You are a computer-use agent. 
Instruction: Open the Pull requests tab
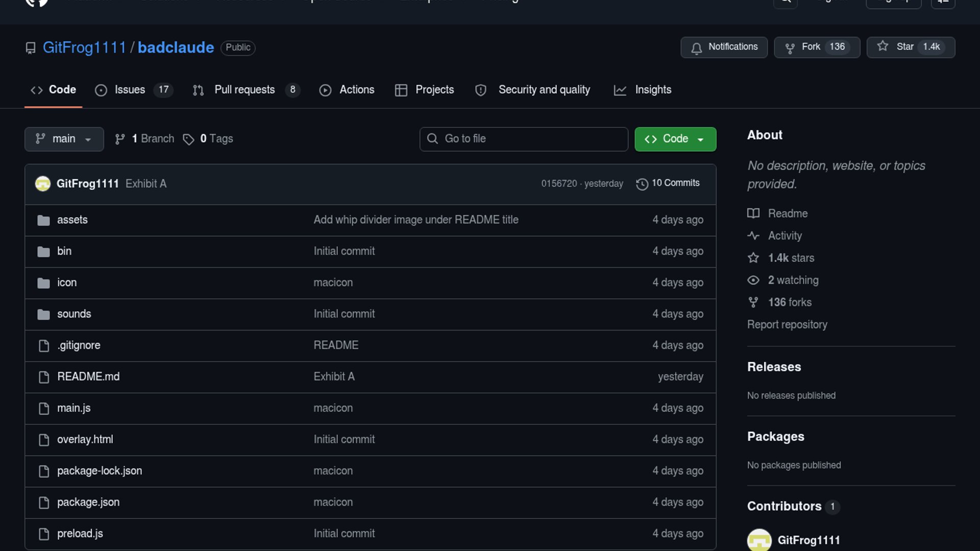point(244,90)
